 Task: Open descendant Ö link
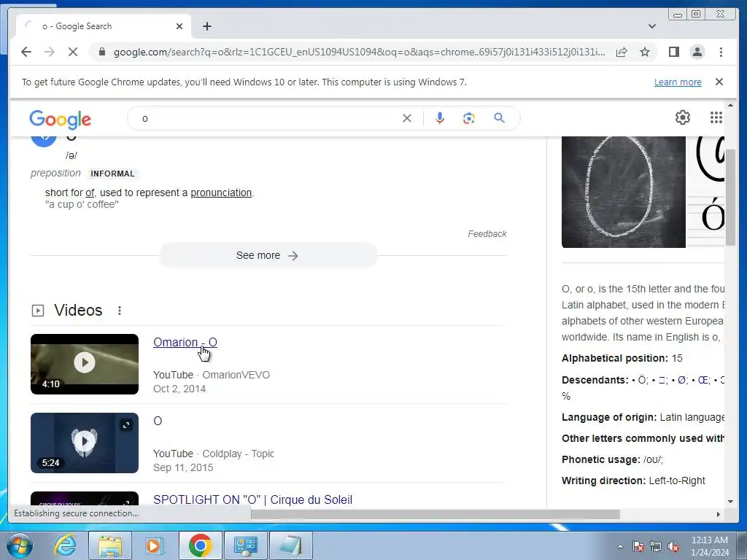[642, 380]
